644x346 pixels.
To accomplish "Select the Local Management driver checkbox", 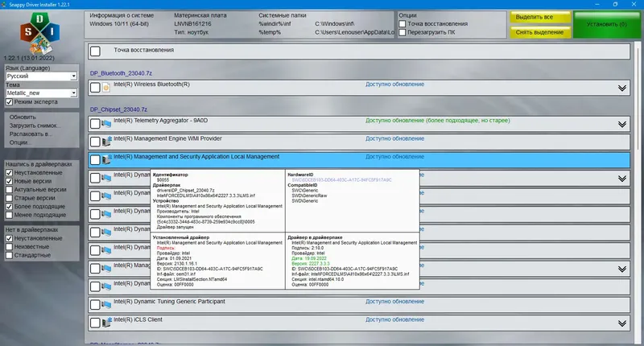I will pos(95,159).
